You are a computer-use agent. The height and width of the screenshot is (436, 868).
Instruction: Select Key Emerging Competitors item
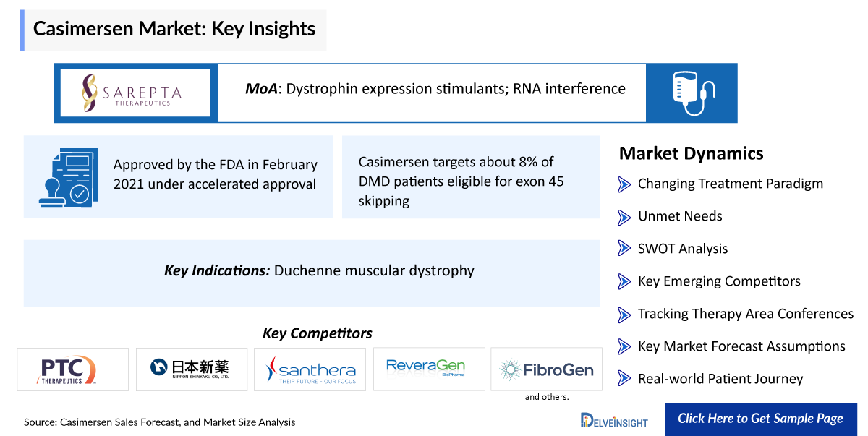[x=719, y=281]
